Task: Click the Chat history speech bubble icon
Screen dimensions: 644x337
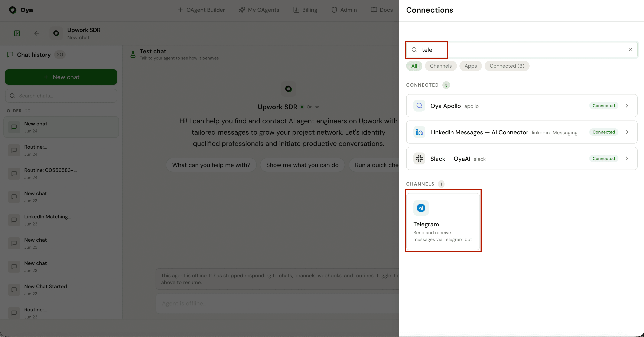Action: pos(10,55)
